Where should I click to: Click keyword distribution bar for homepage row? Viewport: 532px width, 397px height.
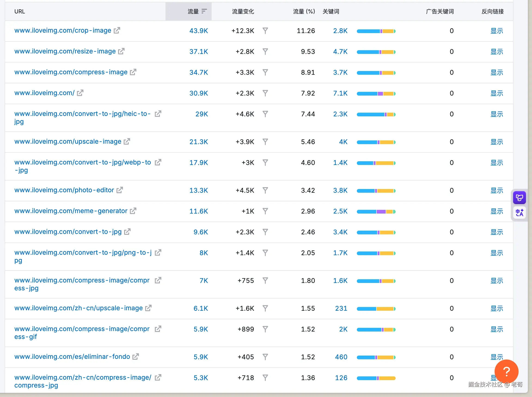click(376, 93)
